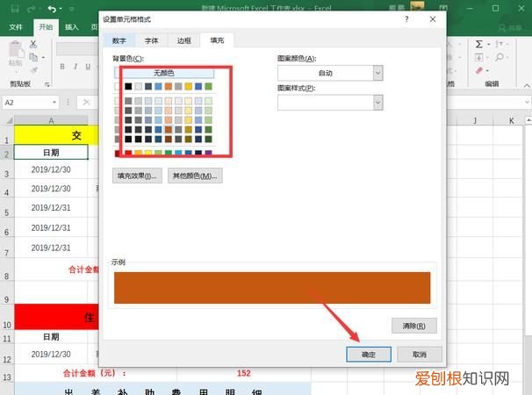Toggle Italic formatting button
Screen dimensions: 532x395
click(x=75, y=67)
